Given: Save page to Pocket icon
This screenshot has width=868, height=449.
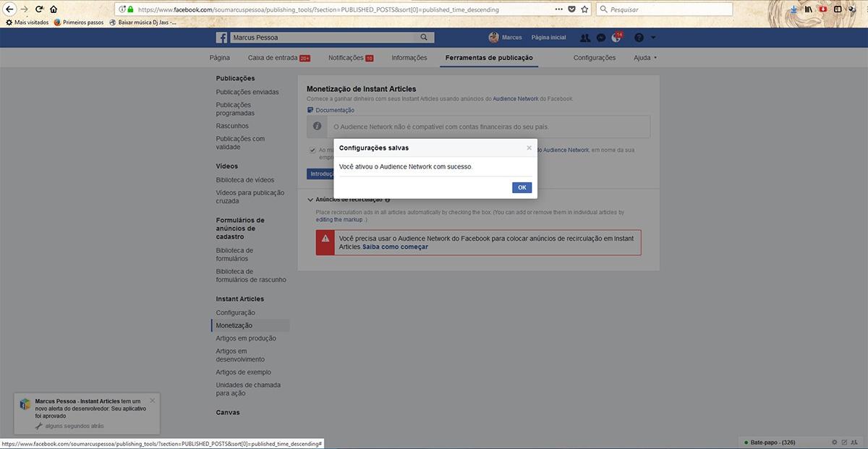Looking at the screenshot, I should 572,9.
